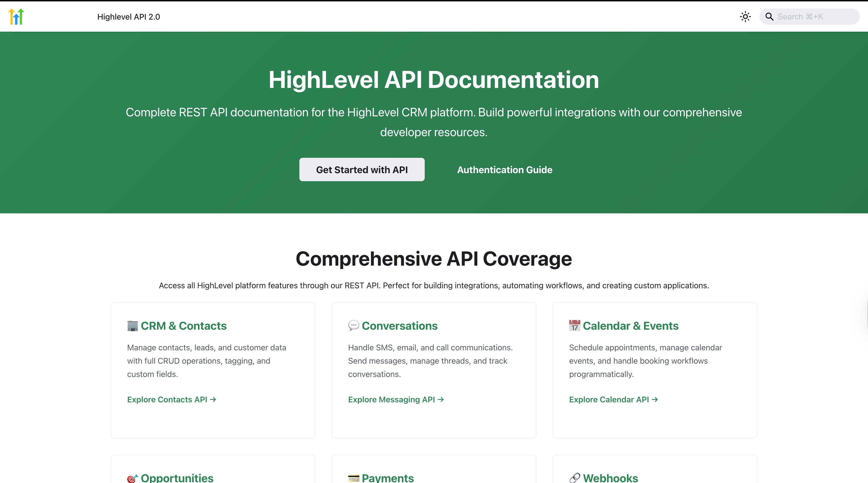868x483 pixels.
Task: Click the credit card Payments icon
Action: (353, 478)
